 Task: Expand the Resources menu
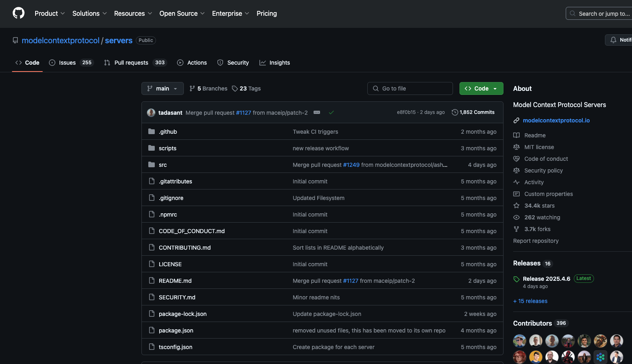pos(133,13)
